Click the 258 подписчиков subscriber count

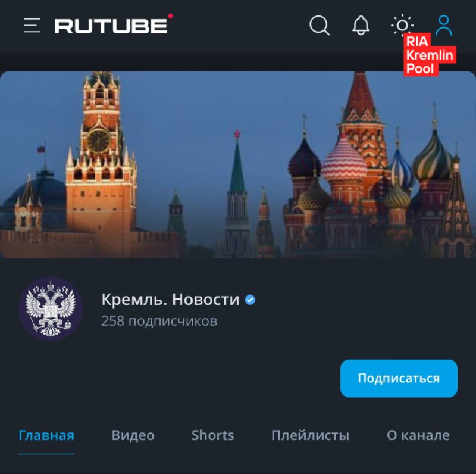[159, 321]
